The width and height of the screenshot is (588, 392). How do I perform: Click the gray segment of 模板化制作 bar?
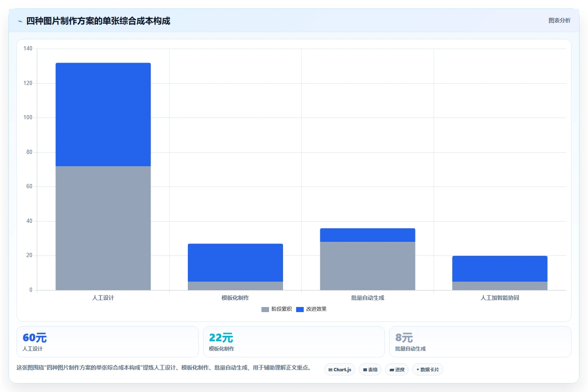coord(235,286)
